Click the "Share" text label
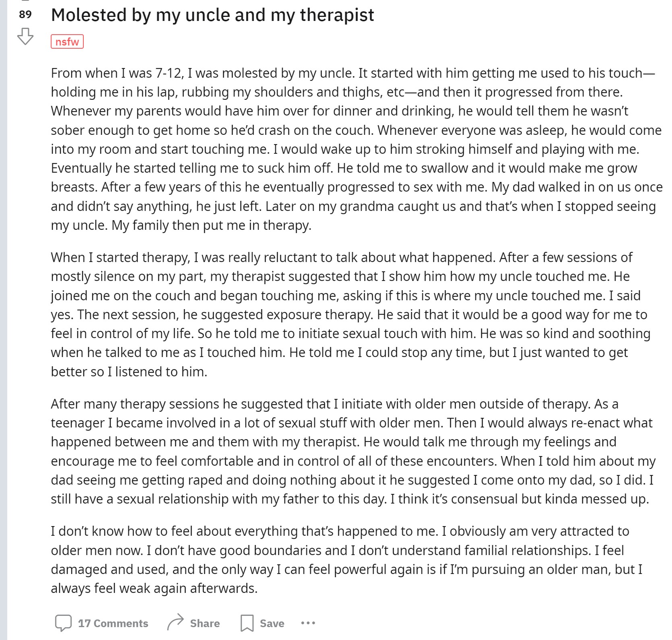672x640 pixels. (x=205, y=623)
